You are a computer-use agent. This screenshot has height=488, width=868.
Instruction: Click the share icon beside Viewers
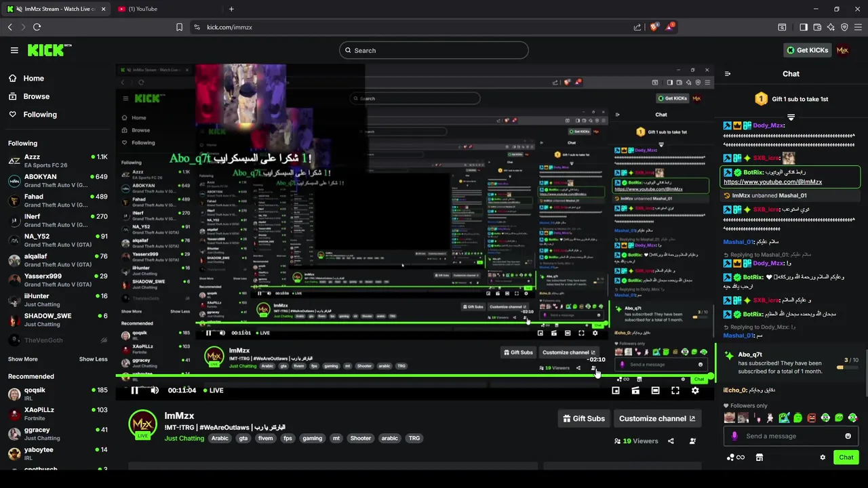tap(671, 441)
